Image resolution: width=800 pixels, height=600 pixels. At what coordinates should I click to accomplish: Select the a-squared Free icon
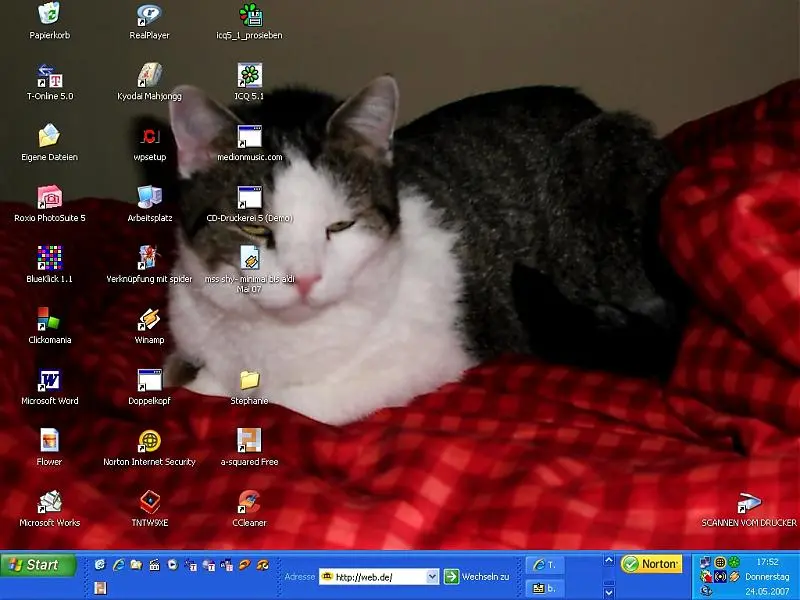(249, 442)
